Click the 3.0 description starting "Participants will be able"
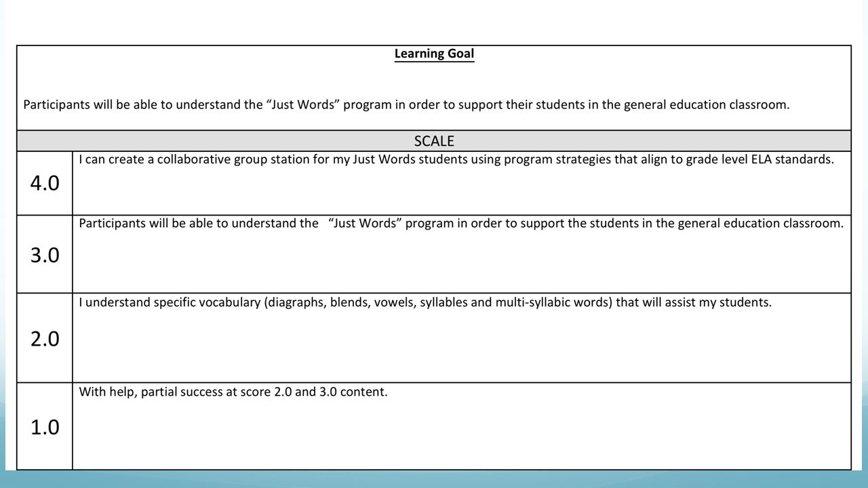 461,224
